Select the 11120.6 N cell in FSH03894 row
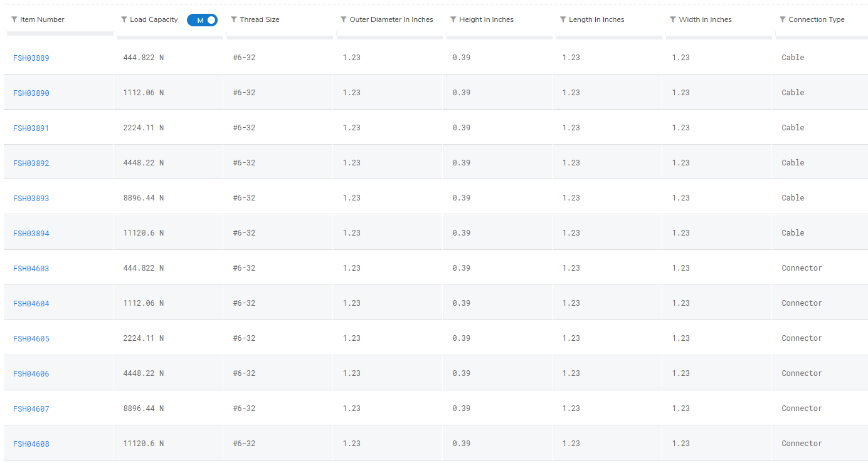This screenshot has height=463, width=868. pos(144,233)
